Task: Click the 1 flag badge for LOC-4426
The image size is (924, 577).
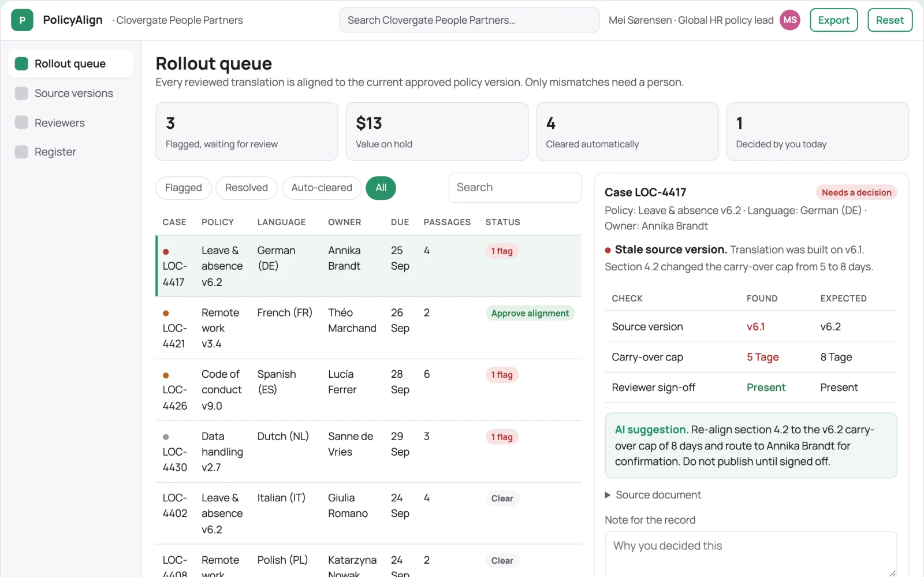Action: [502, 375]
